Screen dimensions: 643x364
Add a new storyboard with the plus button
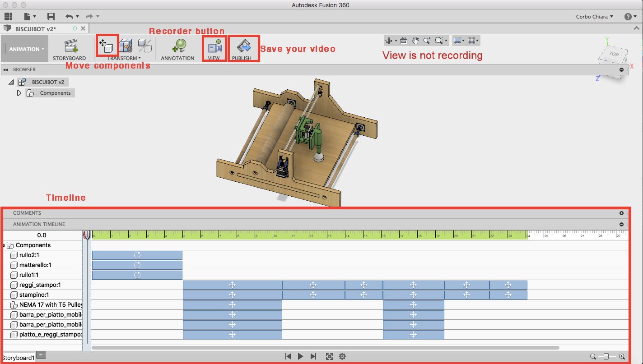pos(41,355)
